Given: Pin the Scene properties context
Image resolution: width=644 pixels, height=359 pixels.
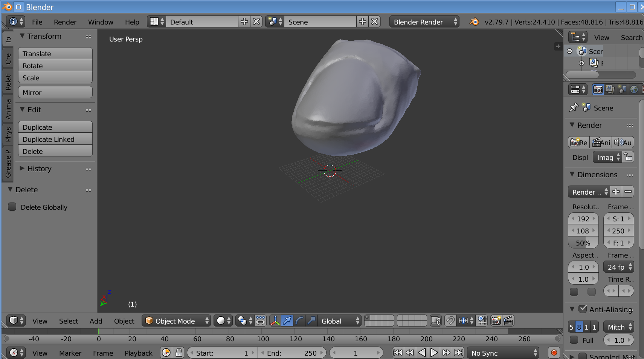Looking at the screenshot, I should (574, 108).
